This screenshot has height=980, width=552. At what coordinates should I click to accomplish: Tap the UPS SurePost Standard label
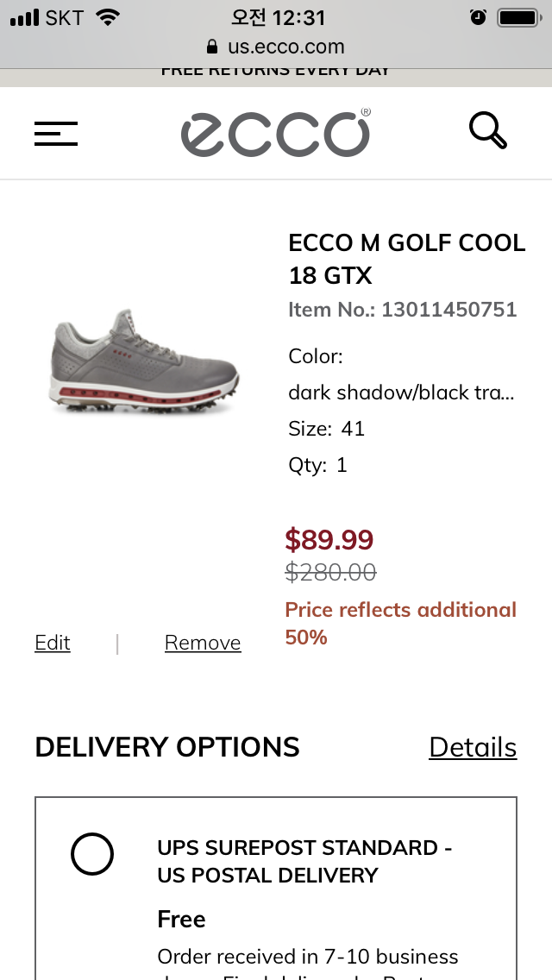pos(304,861)
